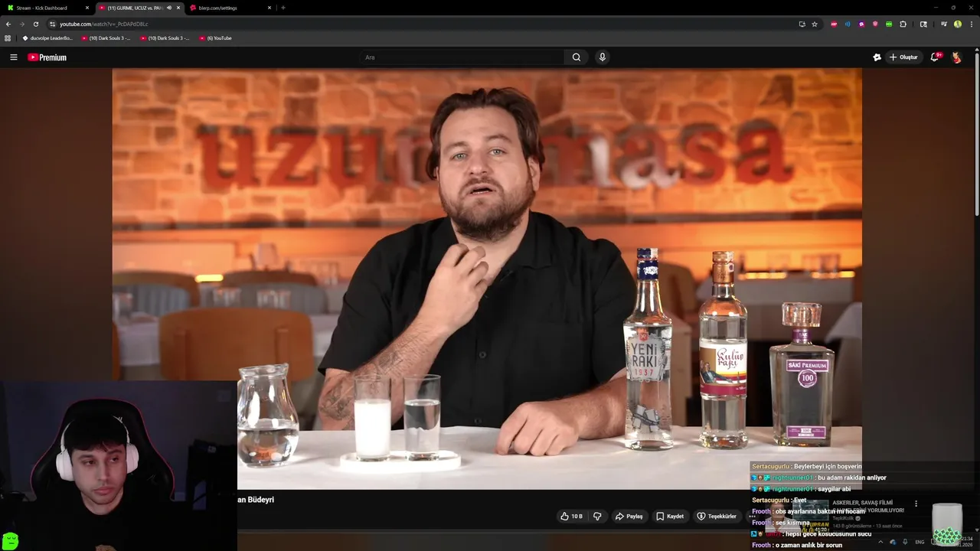980x551 pixels.
Task: Open the Chrome profile avatar
Action: pyautogui.click(x=958, y=24)
